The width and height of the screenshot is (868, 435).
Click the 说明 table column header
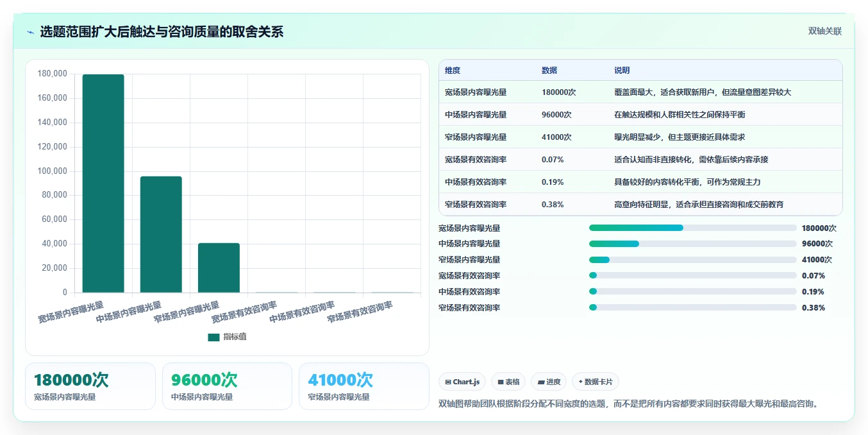[622, 71]
